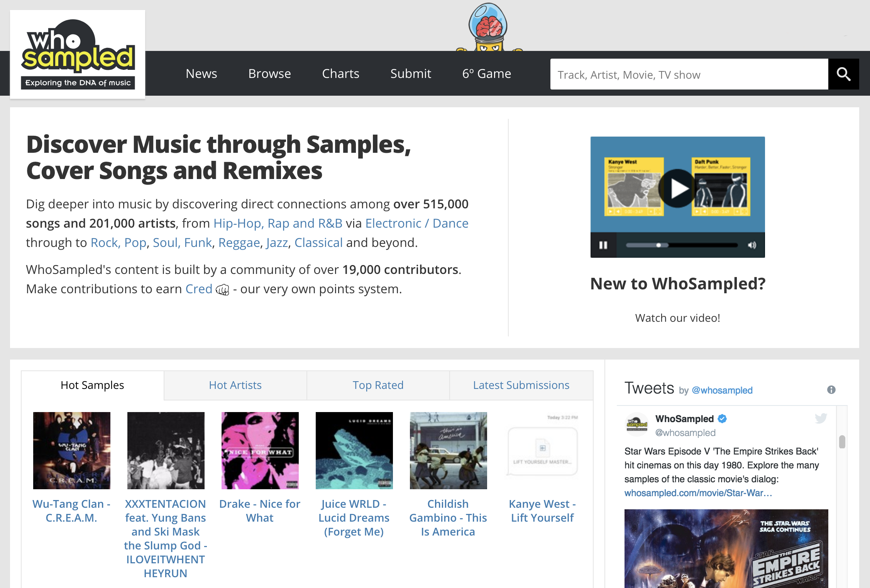Click WhoSampled's Twitter profile avatar

(636, 424)
